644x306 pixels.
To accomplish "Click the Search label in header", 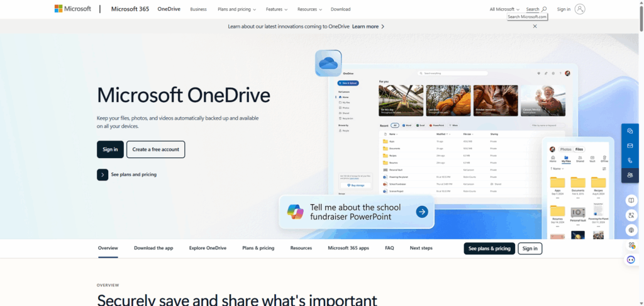I will pyautogui.click(x=533, y=9).
